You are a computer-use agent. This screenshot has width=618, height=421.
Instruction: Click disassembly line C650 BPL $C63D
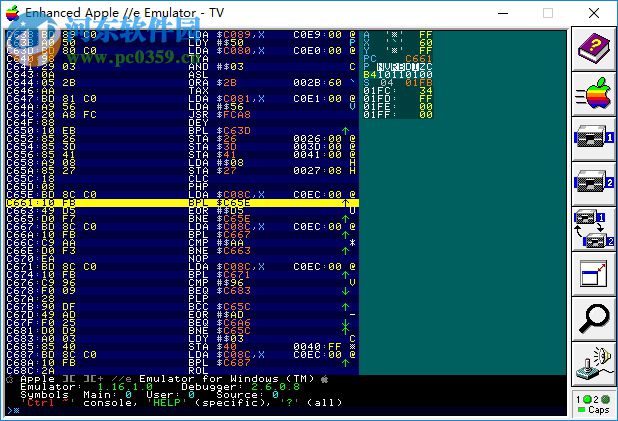pos(182,130)
